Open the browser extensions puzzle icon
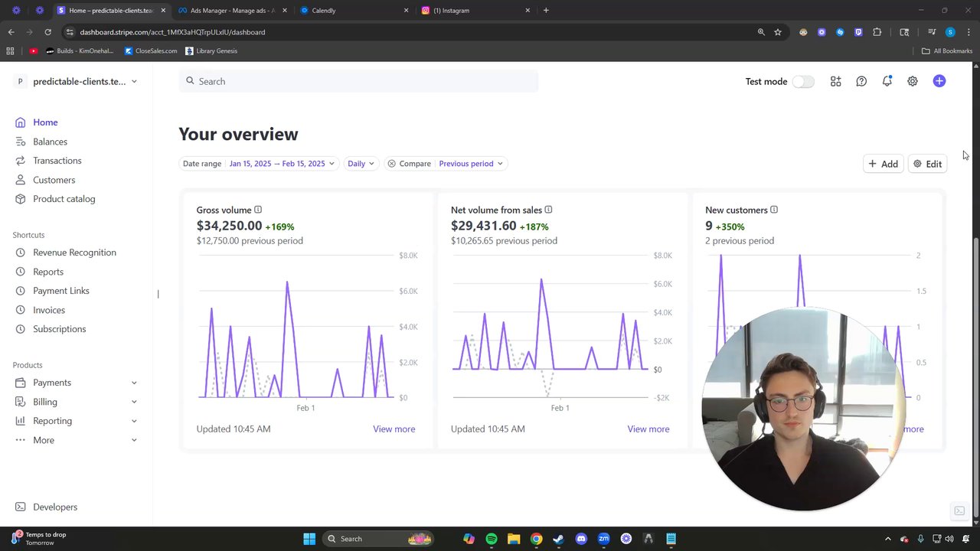Image resolution: width=980 pixels, height=551 pixels. click(x=877, y=32)
